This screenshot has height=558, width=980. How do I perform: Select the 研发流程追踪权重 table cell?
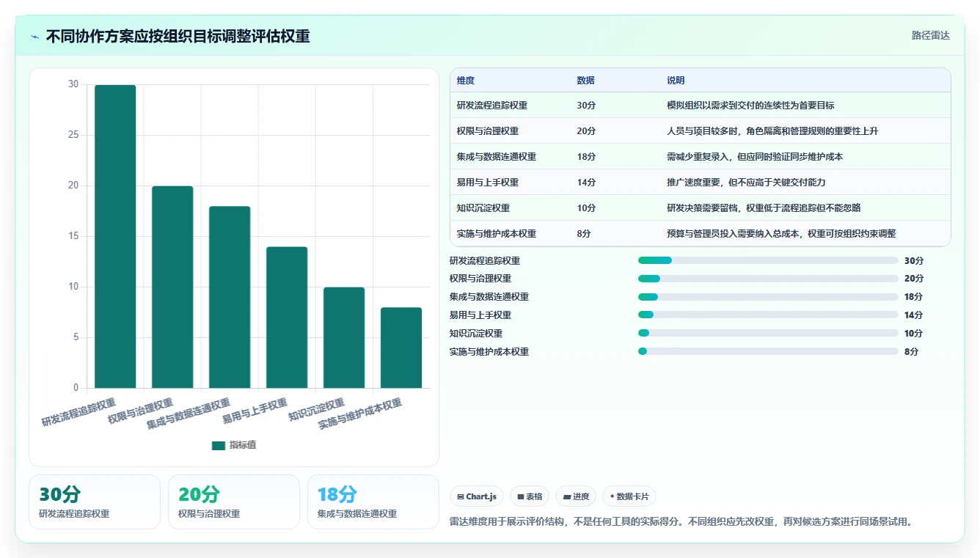(x=510, y=106)
